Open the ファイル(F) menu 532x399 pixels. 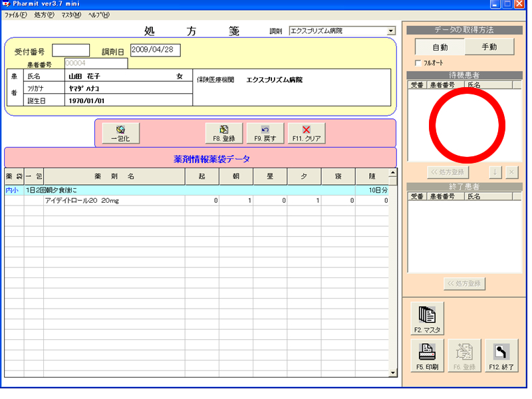pyautogui.click(x=16, y=15)
